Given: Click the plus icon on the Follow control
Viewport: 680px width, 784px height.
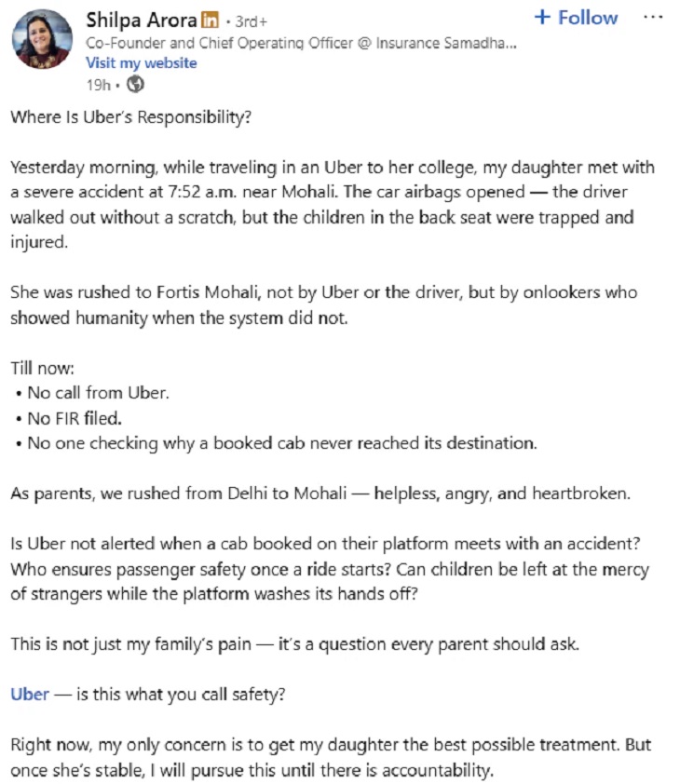Looking at the screenshot, I should tap(543, 18).
